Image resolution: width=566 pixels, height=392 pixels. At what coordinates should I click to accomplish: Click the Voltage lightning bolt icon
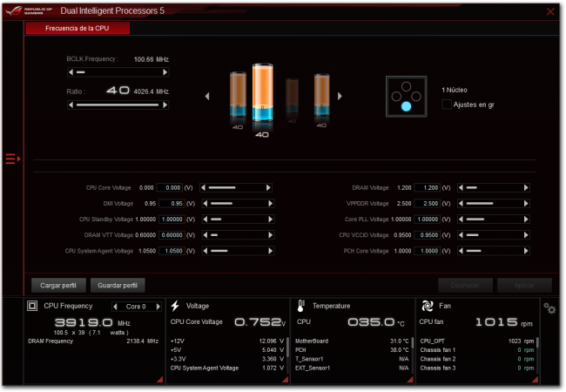(175, 306)
